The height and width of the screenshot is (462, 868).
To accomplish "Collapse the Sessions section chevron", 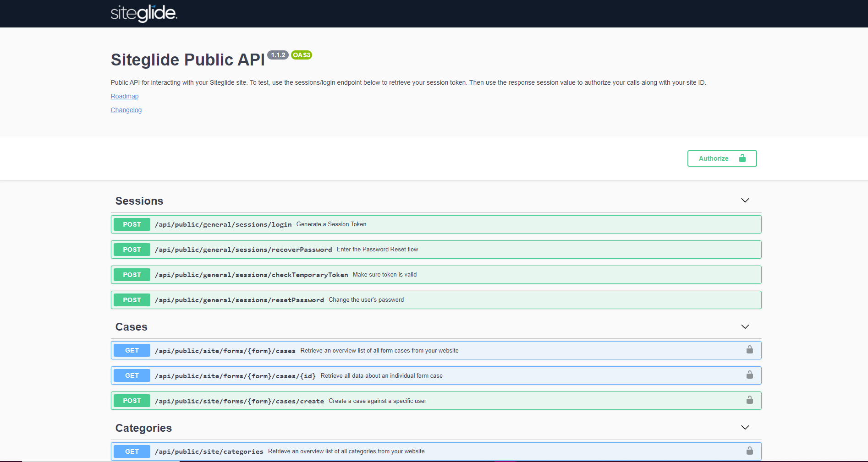I will click(745, 201).
